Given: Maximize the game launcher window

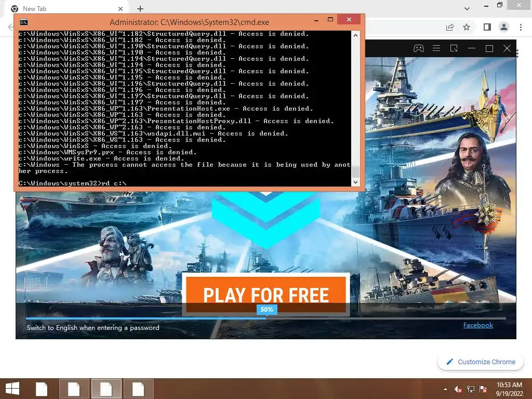Looking at the screenshot, I should pos(489,48).
